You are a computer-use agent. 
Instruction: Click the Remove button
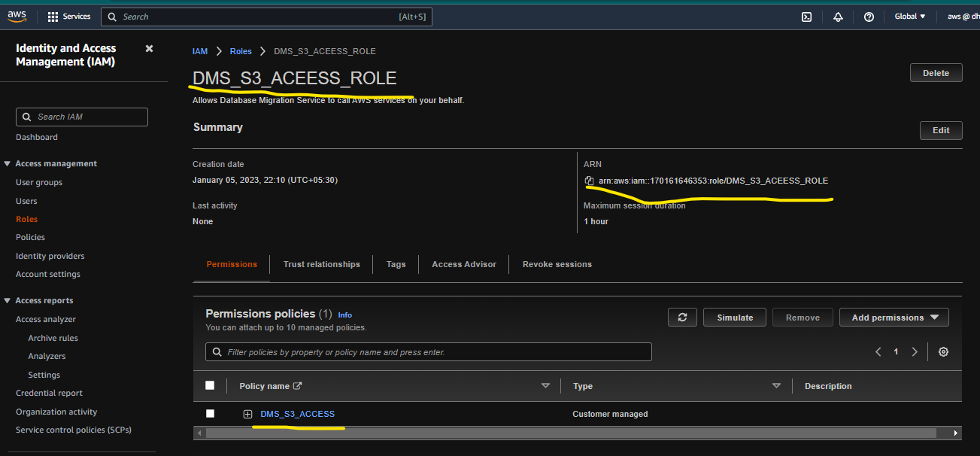coord(803,318)
